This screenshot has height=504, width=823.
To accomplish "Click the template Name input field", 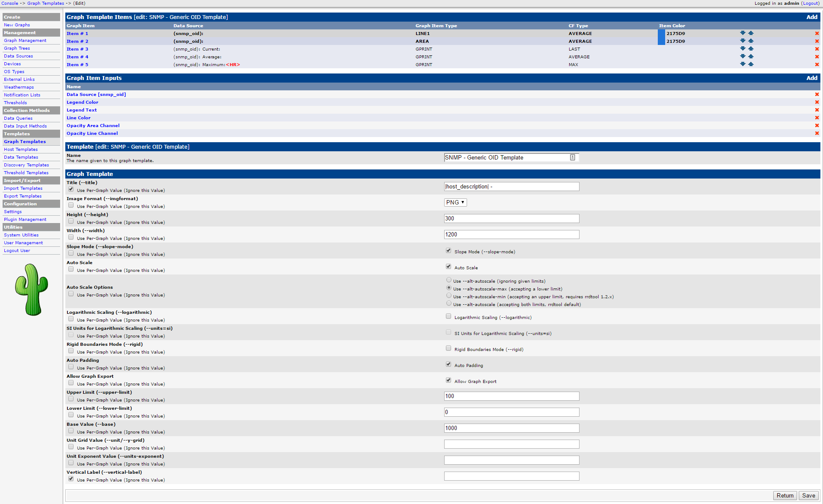I will (x=512, y=158).
